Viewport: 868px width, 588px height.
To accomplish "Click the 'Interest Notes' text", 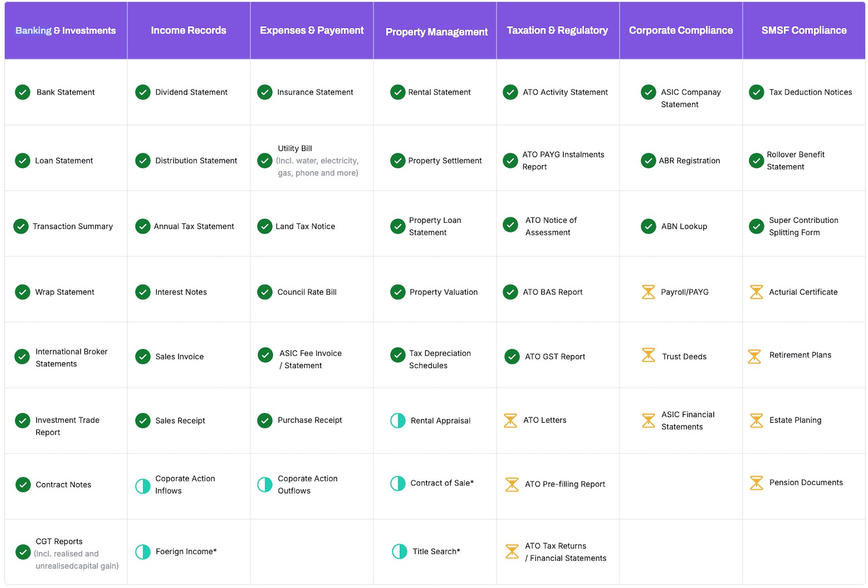I will point(181,292).
